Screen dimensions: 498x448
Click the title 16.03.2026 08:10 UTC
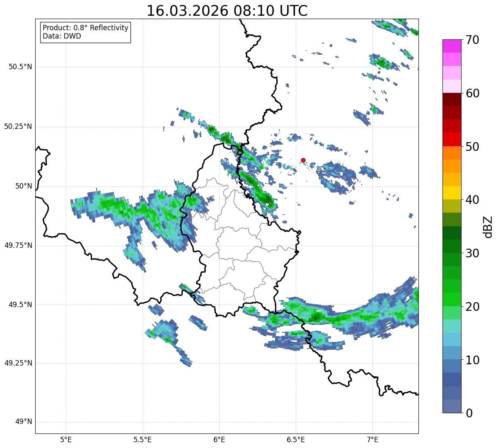[x=227, y=10]
